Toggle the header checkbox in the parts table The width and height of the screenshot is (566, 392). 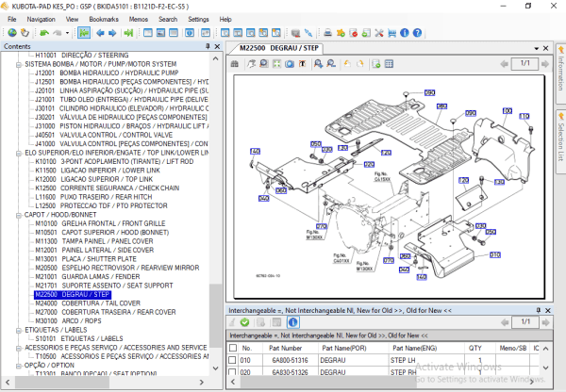point(233,348)
